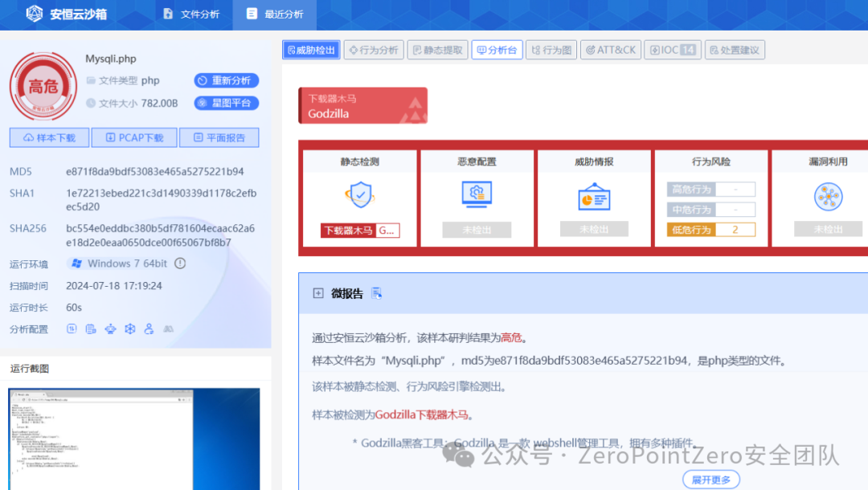Viewport: 868px width, 490px height.
Task: Click the SHA256 hash value
Action: (161, 235)
